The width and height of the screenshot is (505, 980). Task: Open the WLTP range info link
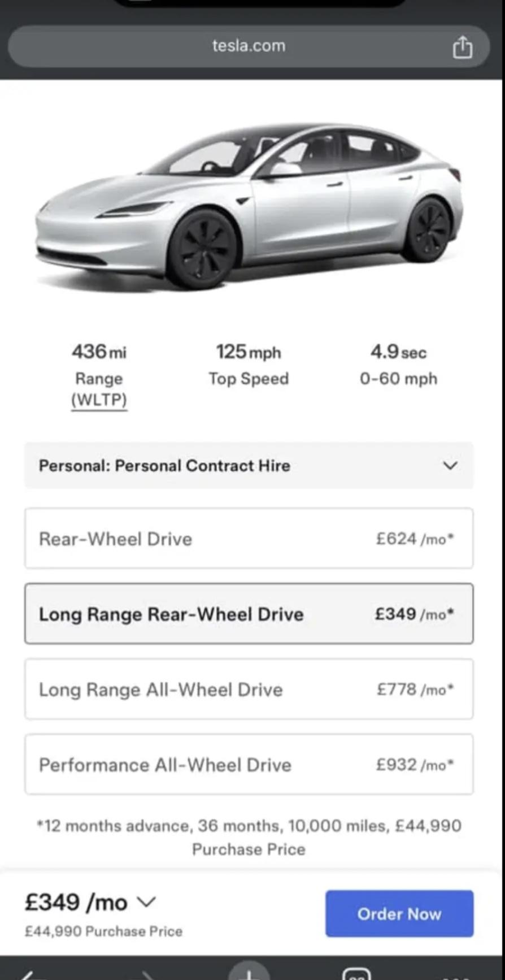[x=99, y=400]
